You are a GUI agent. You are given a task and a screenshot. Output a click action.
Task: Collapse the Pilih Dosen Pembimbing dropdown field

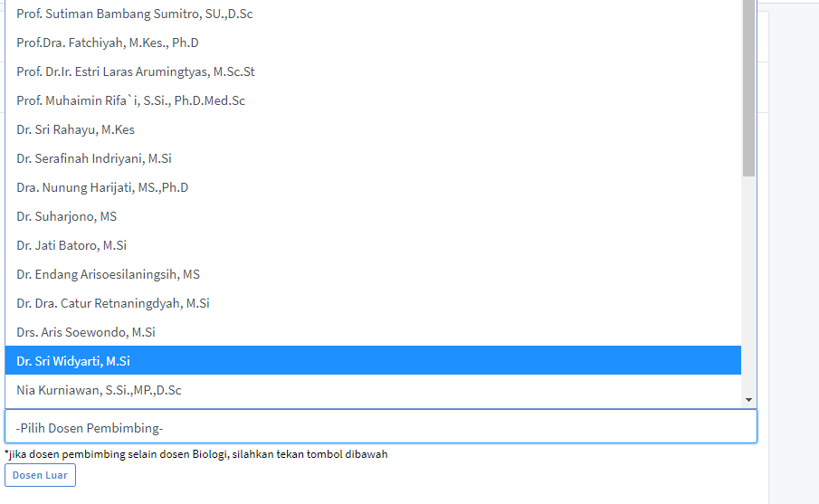point(380,428)
